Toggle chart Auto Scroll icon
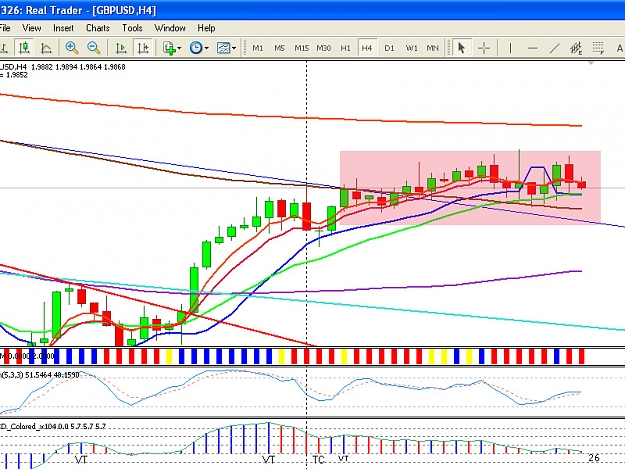Viewport: 625px width, 469px height. pos(121,48)
